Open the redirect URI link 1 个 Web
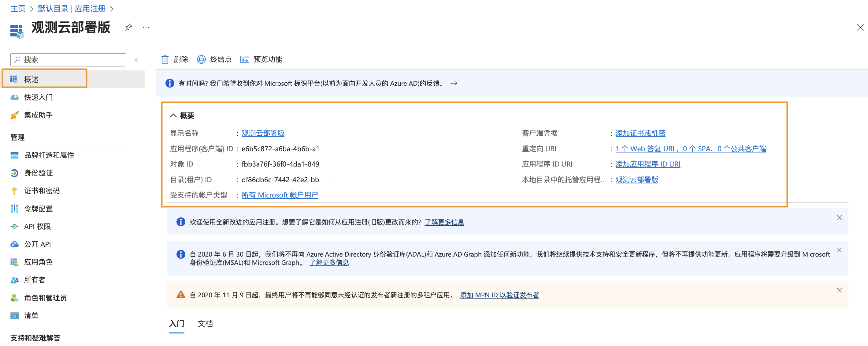Screen dimensions: 868x346 point(691,149)
